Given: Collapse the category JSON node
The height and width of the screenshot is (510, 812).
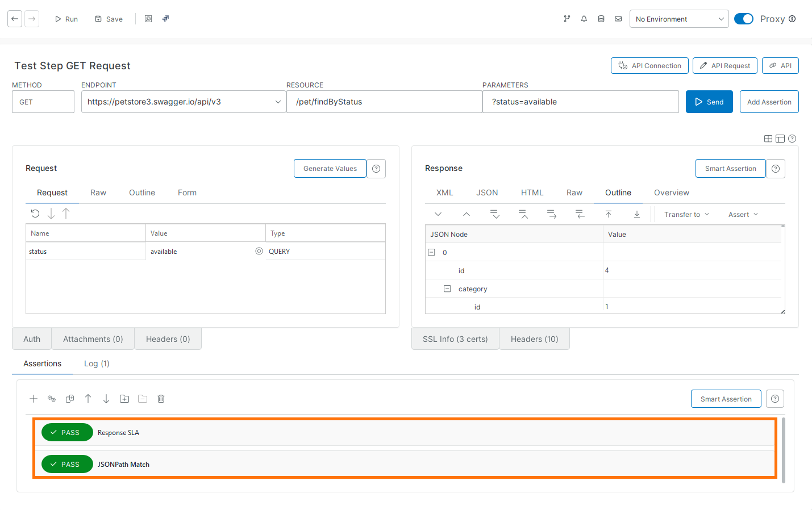Looking at the screenshot, I should tap(447, 289).
